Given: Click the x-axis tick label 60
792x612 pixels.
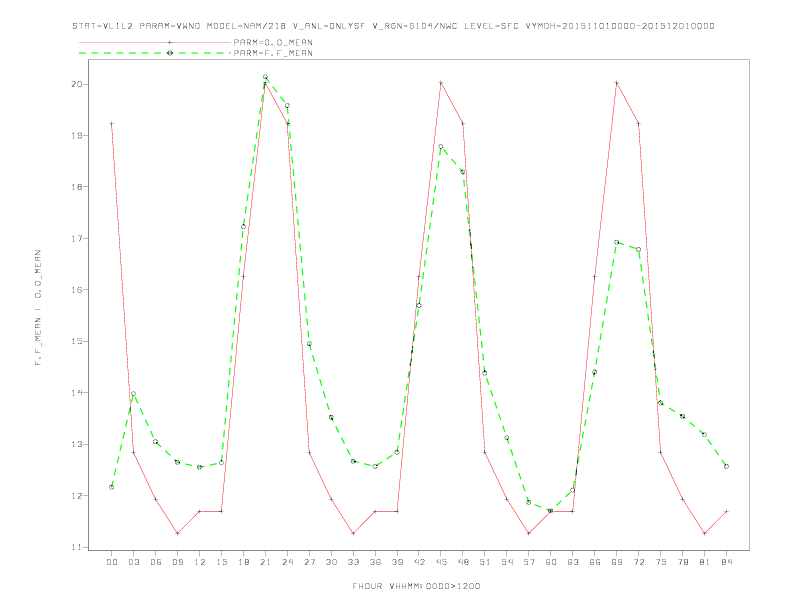Looking at the screenshot, I should click(551, 562).
